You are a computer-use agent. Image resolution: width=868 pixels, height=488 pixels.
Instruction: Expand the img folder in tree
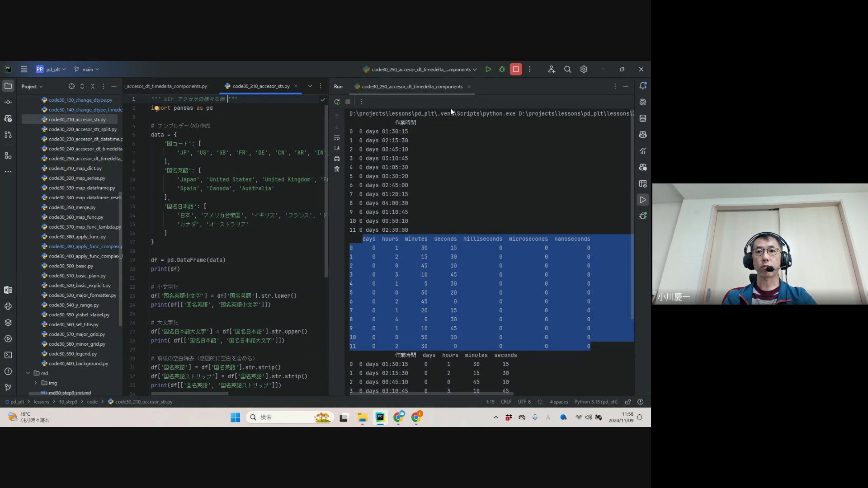[36, 383]
